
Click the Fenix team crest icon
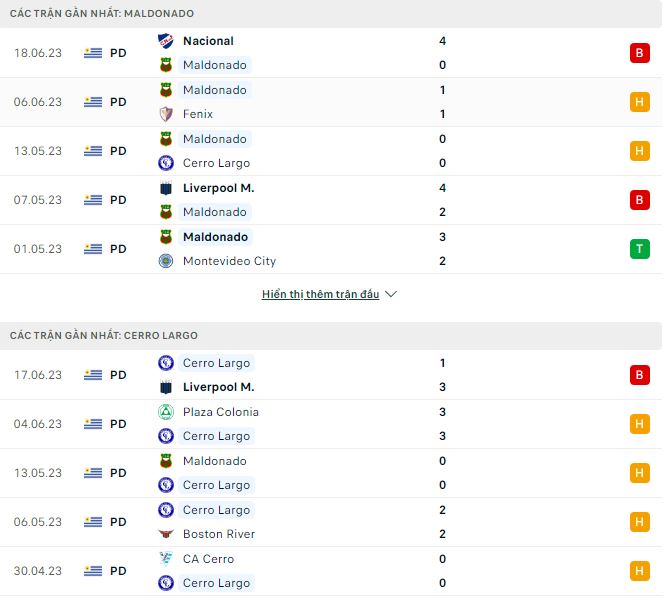(x=166, y=114)
